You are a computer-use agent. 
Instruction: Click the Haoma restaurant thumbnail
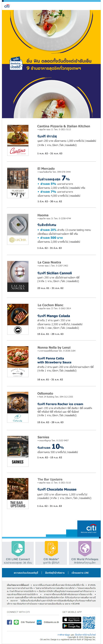18,229
